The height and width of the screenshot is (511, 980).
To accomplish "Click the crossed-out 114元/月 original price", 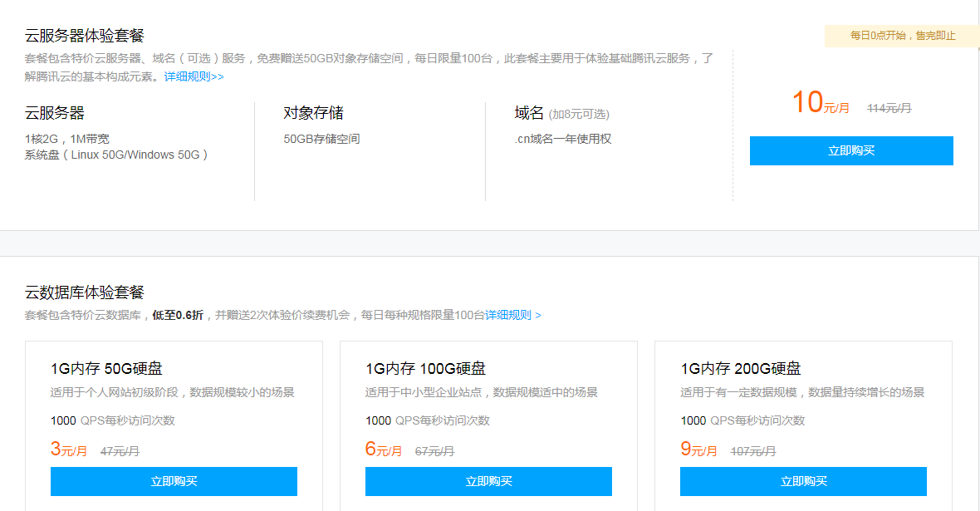I will click(x=889, y=108).
